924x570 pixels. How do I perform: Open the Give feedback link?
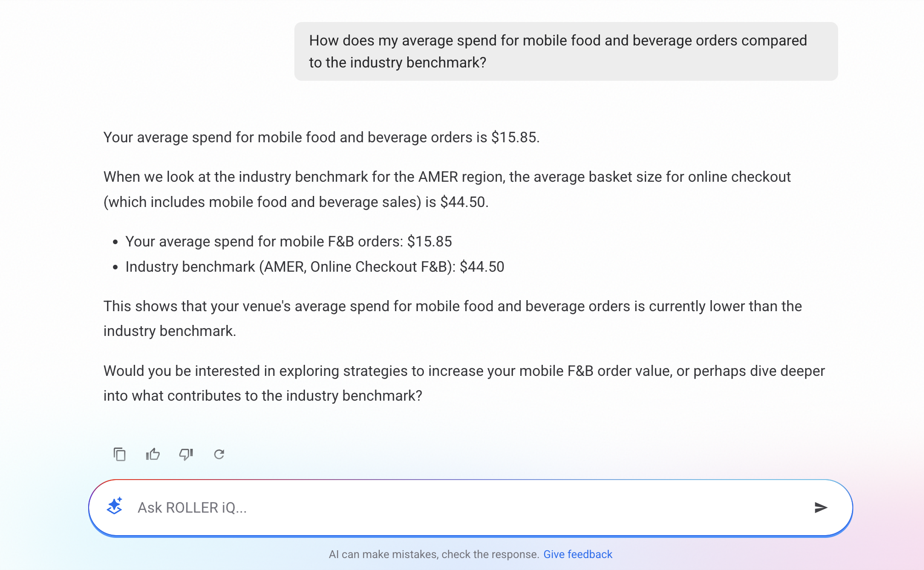pos(578,554)
